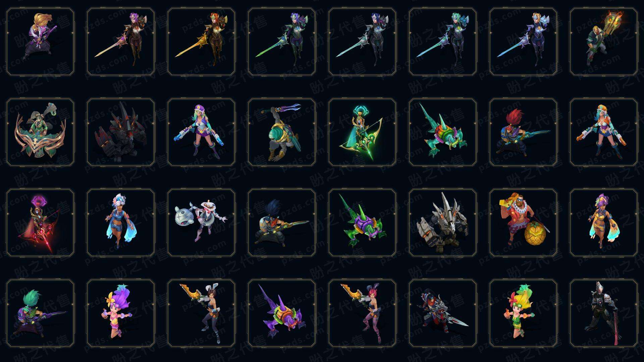Choose the gunslinger with orange pistols
This screenshot has height=362, width=644.
click(604, 132)
